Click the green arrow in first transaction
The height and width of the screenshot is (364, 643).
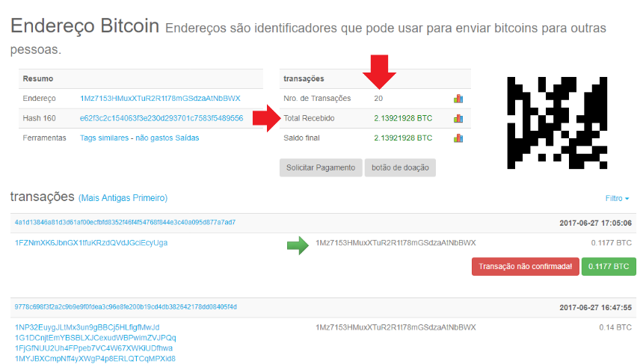[298, 246]
